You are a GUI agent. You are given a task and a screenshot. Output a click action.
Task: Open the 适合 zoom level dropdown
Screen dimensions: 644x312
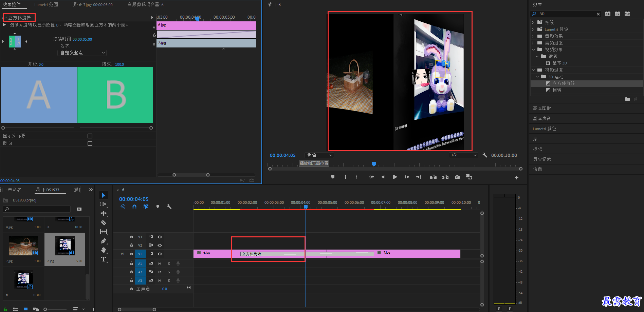[319, 155]
